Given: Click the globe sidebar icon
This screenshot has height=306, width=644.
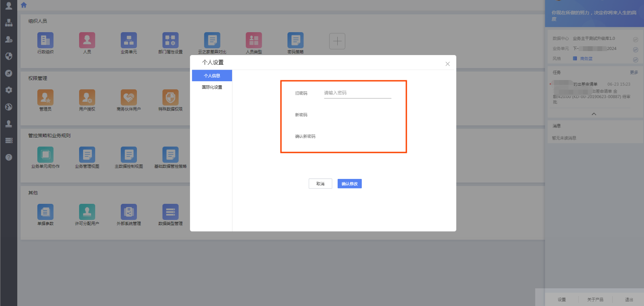Looking at the screenshot, I should tap(8, 107).
